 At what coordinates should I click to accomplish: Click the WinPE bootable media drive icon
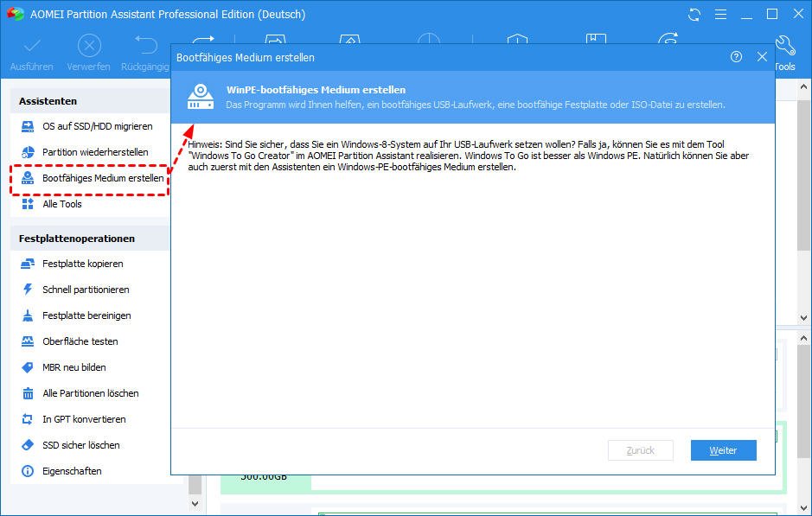[201, 97]
